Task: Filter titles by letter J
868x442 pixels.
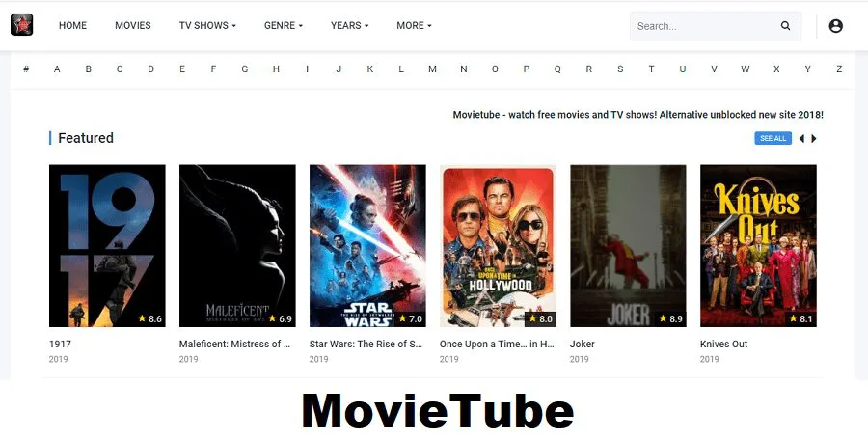Action: 339,69
